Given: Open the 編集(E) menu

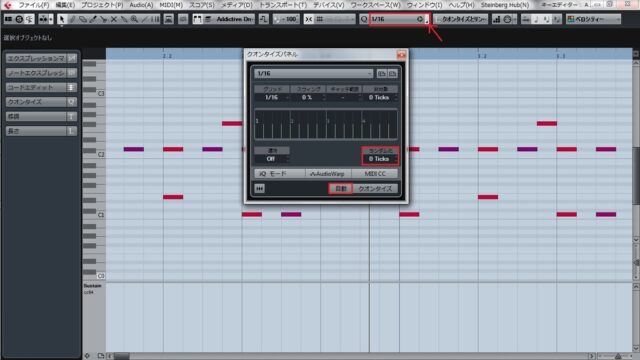Looking at the screenshot, I should (65, 5).
